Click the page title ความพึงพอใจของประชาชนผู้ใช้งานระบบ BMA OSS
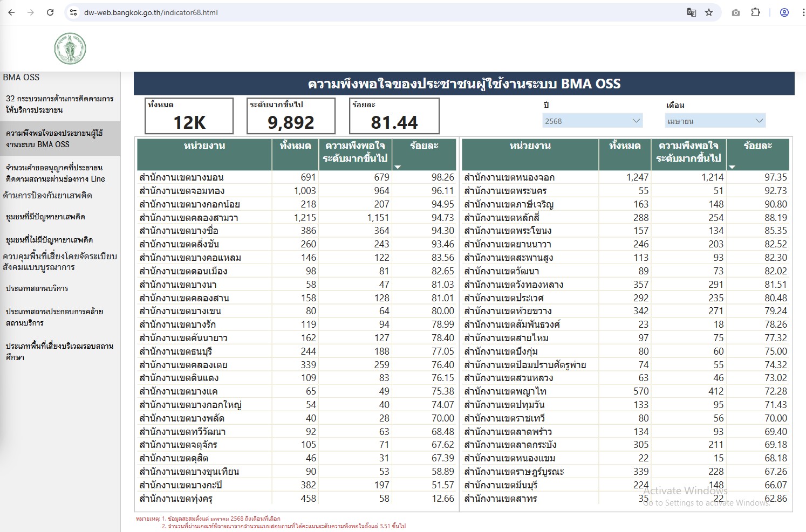 464,84
